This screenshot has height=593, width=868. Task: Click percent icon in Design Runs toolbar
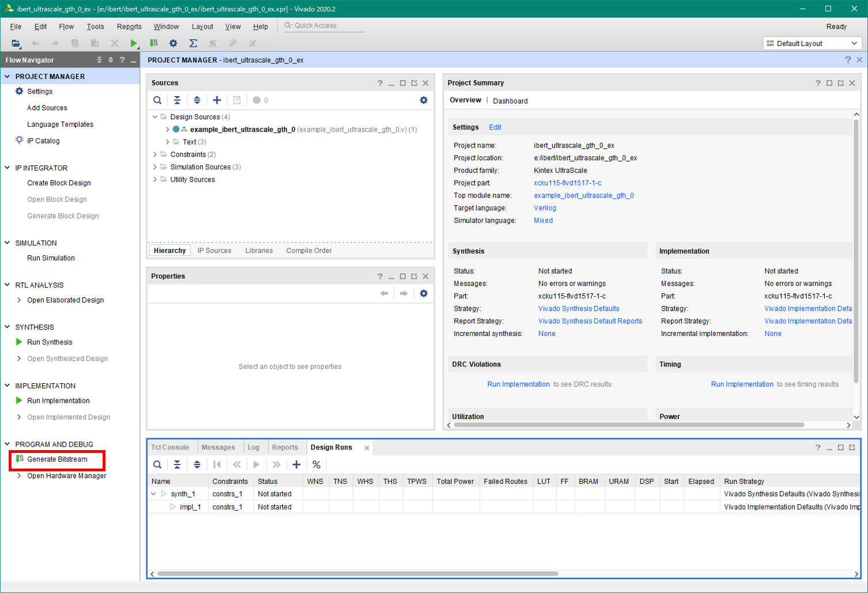(316, 464)
